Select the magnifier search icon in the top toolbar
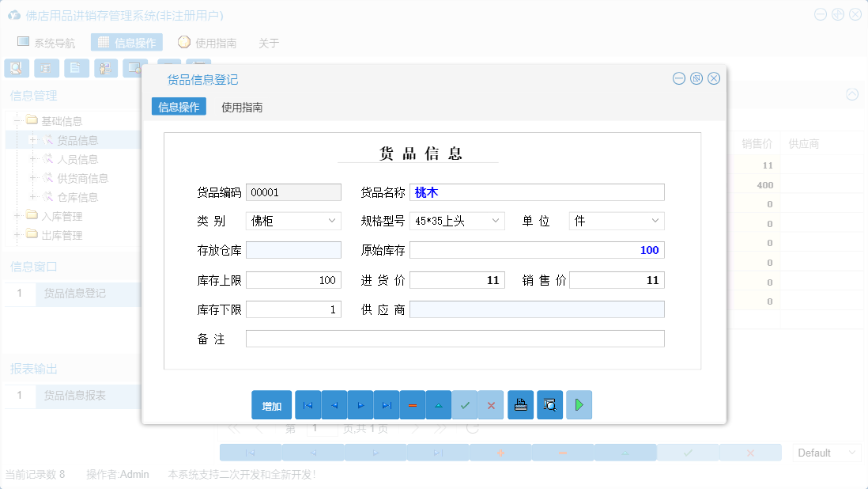 pos(16,67)
